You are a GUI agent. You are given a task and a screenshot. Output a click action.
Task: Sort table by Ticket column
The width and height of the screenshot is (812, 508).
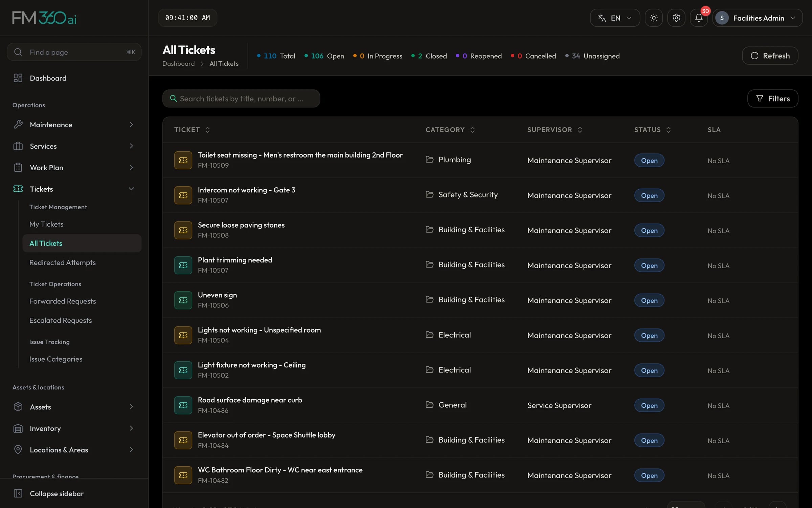(192, 130)
